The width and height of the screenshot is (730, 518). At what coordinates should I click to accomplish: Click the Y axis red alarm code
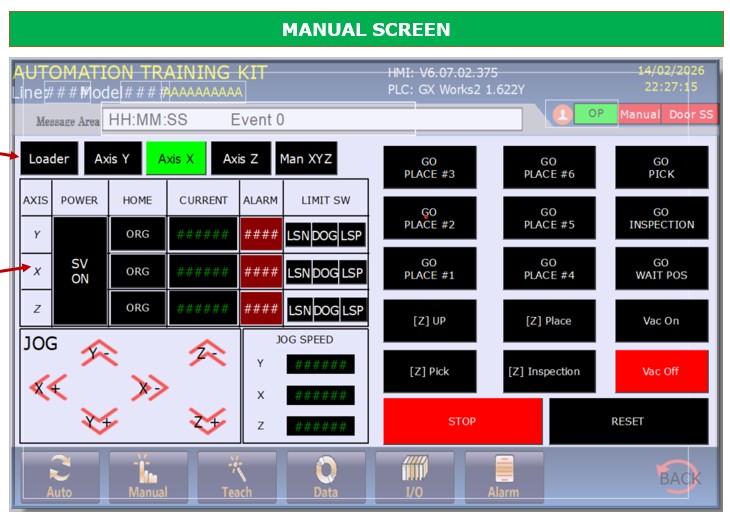(261, 234)
